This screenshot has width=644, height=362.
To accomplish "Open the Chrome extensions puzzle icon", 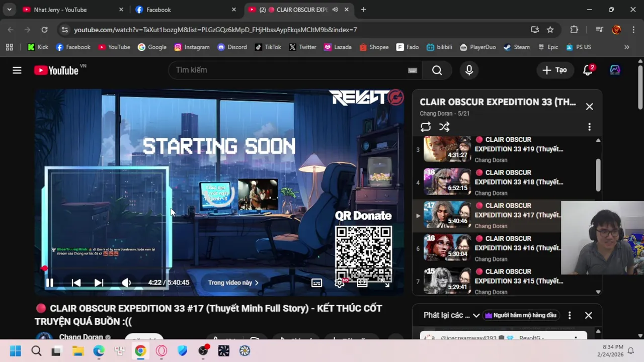I will tap(574, 30).
